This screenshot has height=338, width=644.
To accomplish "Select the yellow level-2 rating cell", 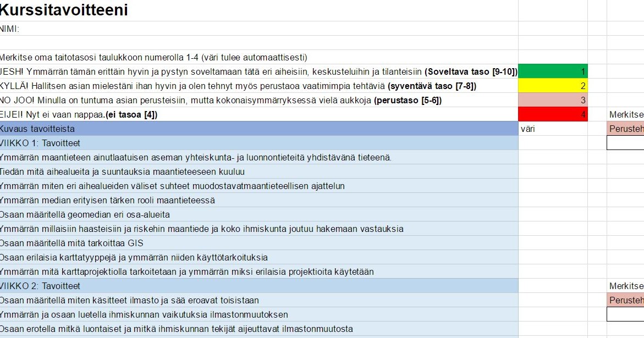I will [x=553, y=85].
